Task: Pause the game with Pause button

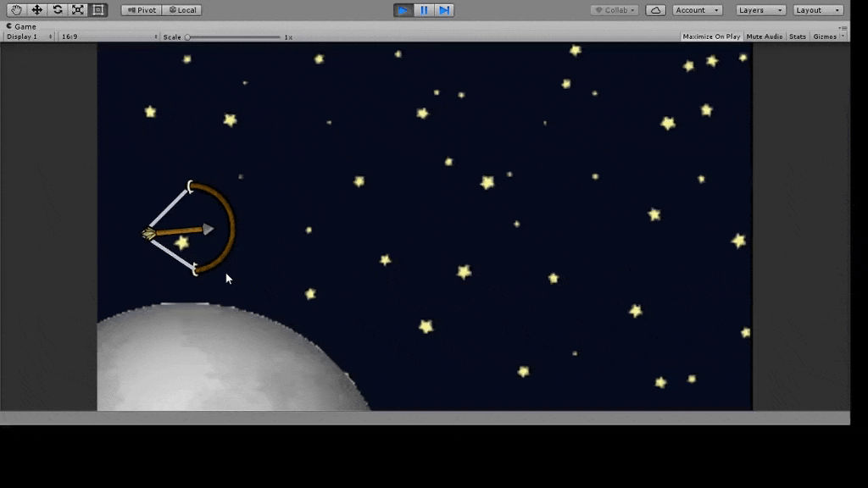Action: [424, 10]
